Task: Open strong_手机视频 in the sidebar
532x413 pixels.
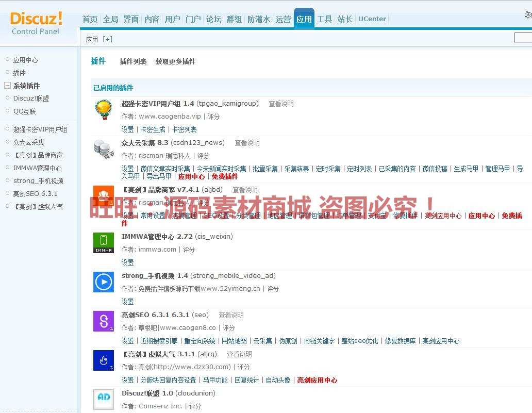Action: (x=38, y=181)
